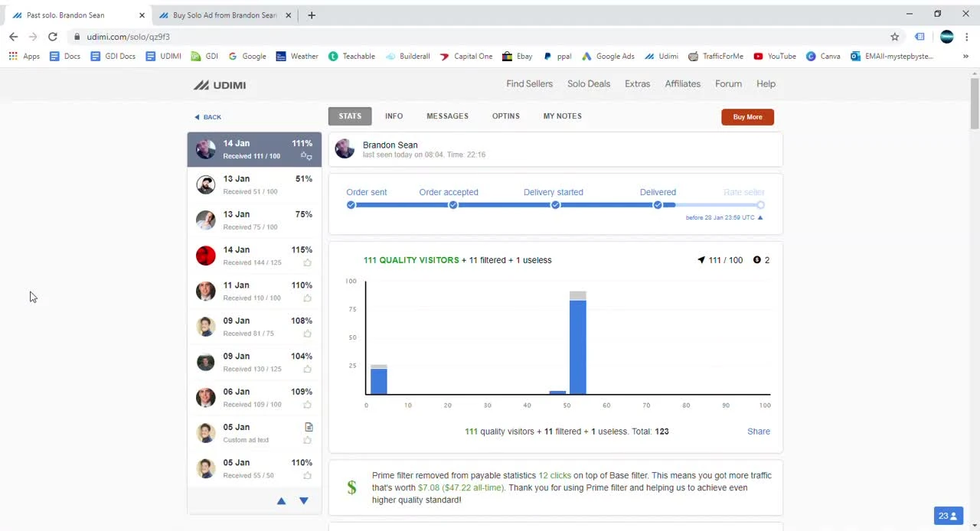Expand the 'before 28 Jan 23:59 UTC' arrow
This screenshot has height=531, width=980.
(x=760, y=217)
